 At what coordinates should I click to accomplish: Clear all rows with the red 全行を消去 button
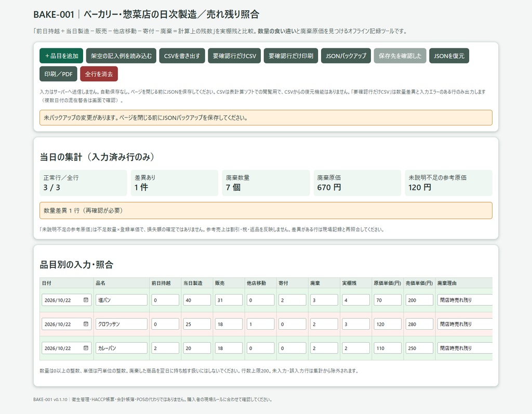(99, 74)
